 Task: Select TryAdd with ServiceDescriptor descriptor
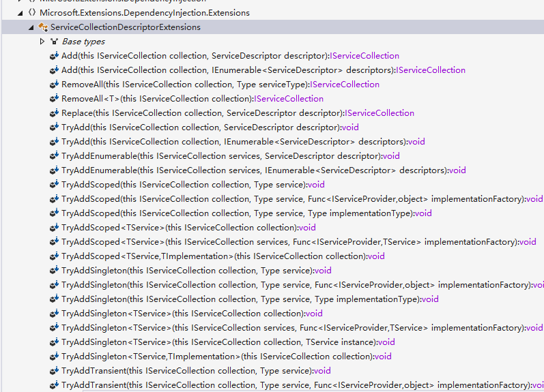pos(210,127)
